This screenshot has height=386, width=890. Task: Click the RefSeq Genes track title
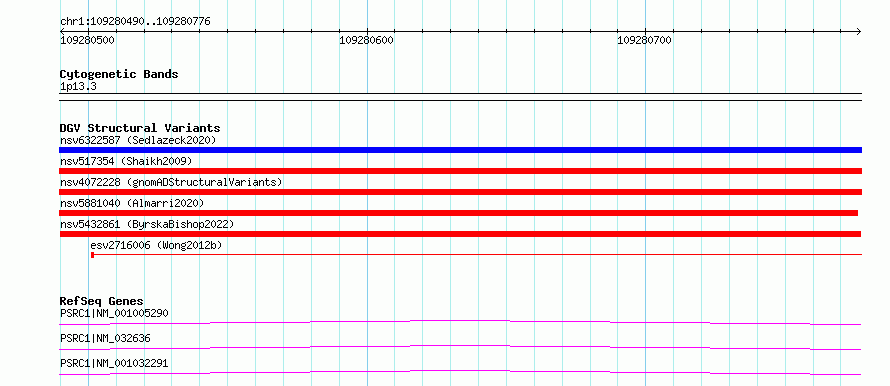(102, 301)
